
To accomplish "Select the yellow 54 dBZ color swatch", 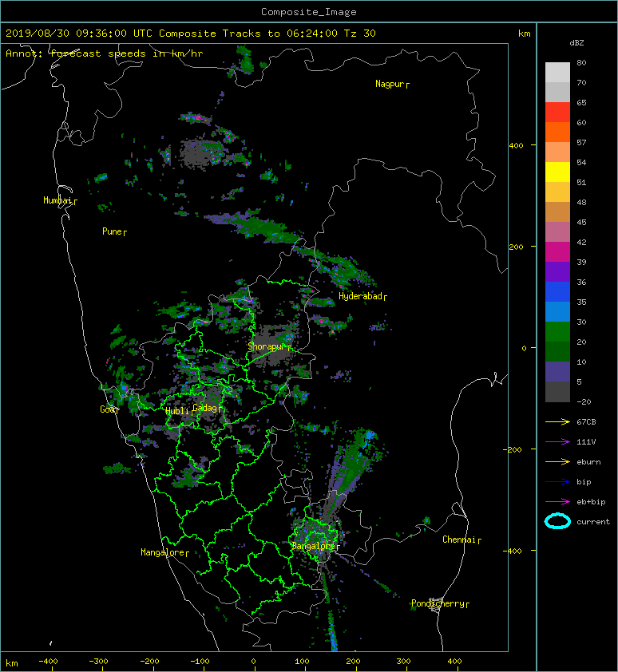I will (x=557, y=172).
